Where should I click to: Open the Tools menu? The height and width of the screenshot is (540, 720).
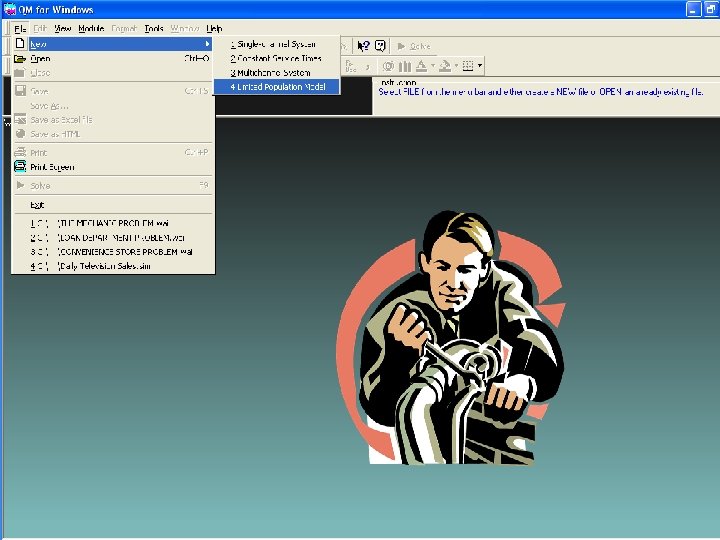(154, 28)
